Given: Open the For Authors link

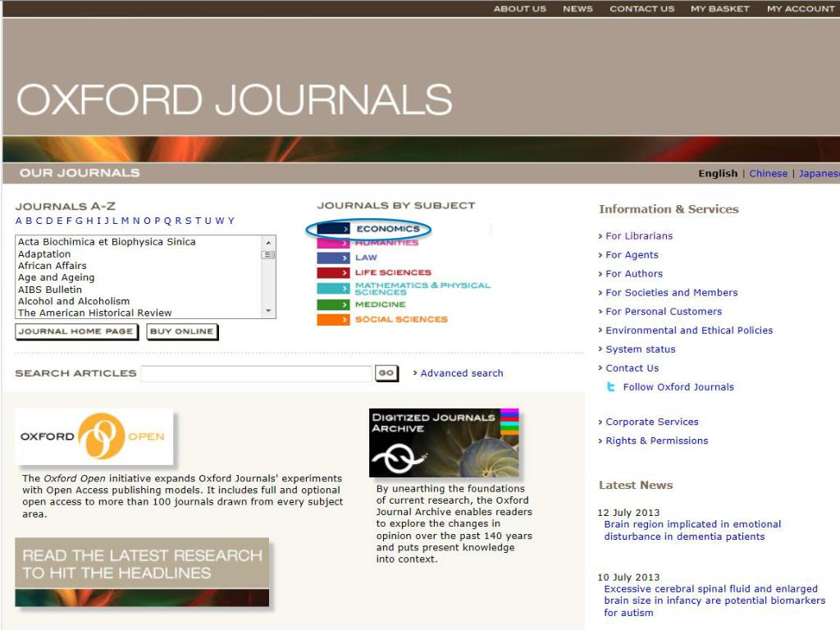Looking at the screenshot, I should coord(634,274).
